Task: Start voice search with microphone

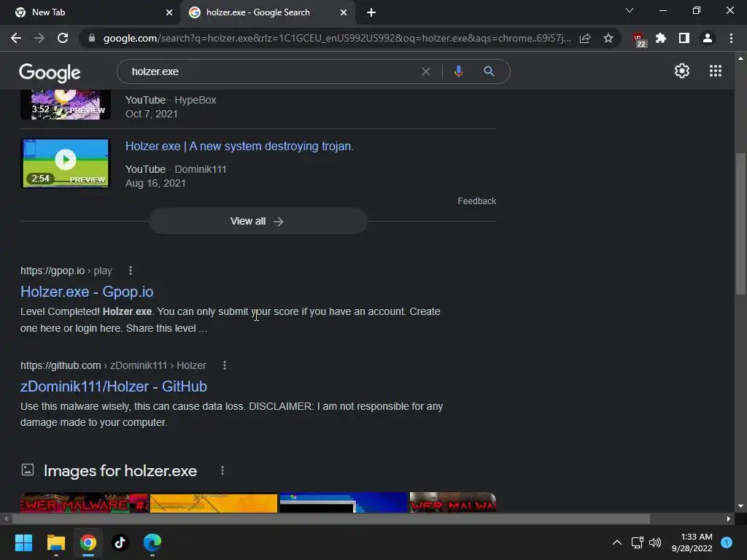Action: (458, 71)
